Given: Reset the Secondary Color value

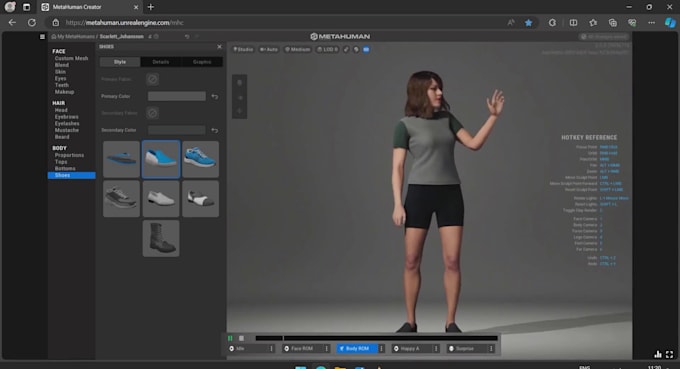Looking at the screenshot, I should 215,130.
